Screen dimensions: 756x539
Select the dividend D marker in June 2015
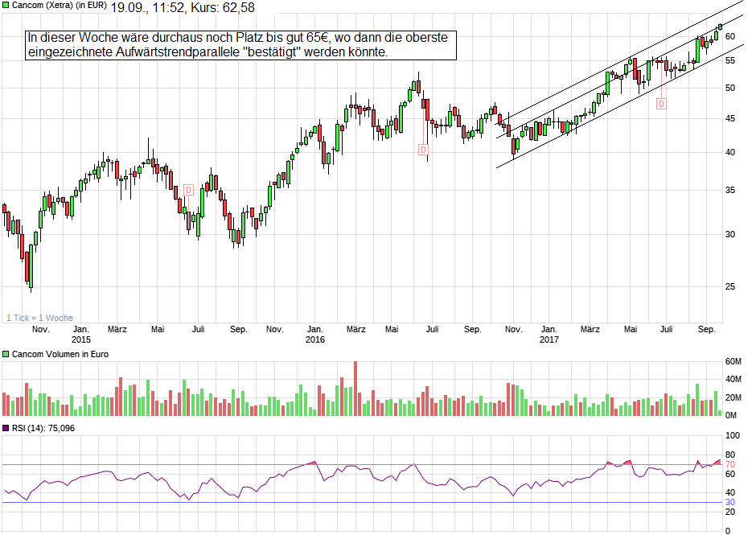pos(188,190)
